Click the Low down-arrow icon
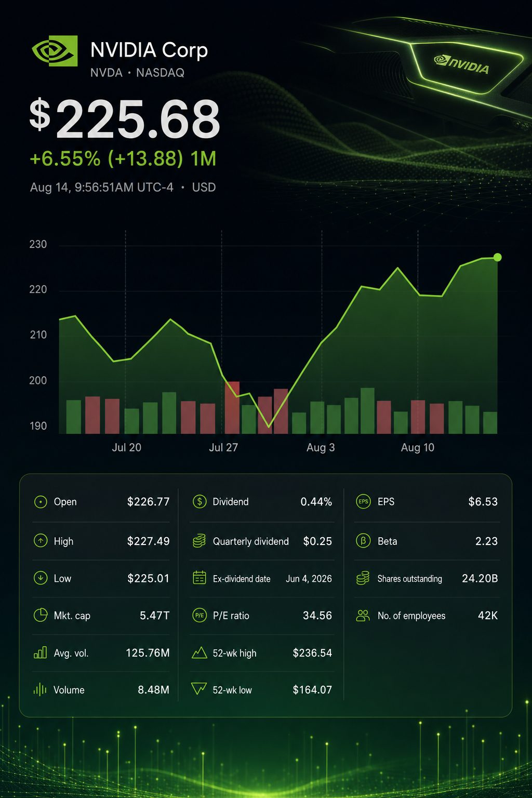The height and width of the screenshot is (798, 532). [41, 578]
